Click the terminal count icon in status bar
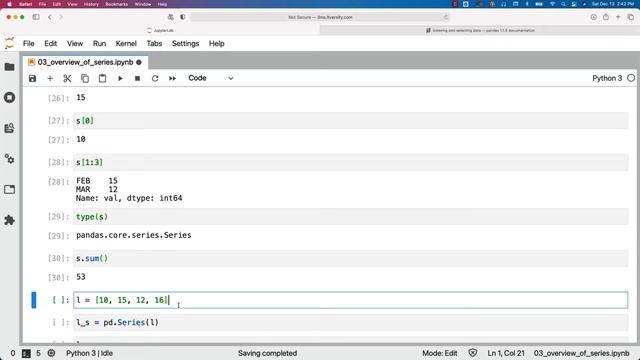This screenshot has height=360, width=640. click(26, 353)
